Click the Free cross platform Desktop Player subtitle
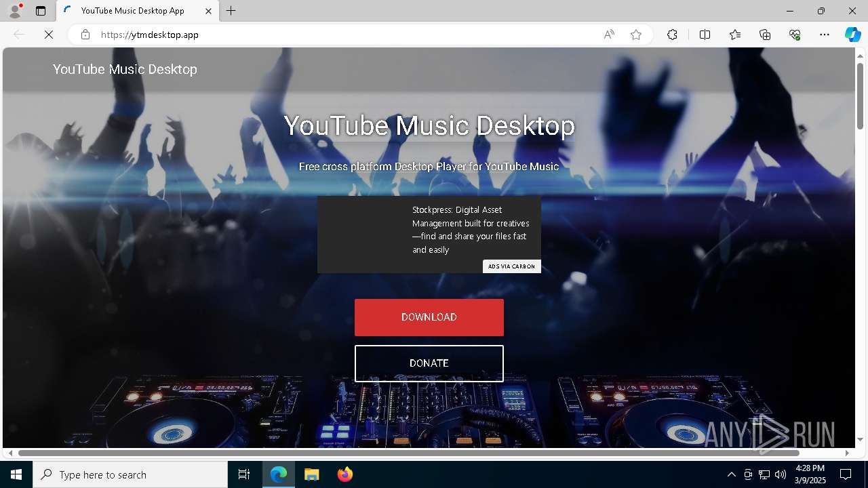This screenshot has height=488, width=868. tap(429, 167)
